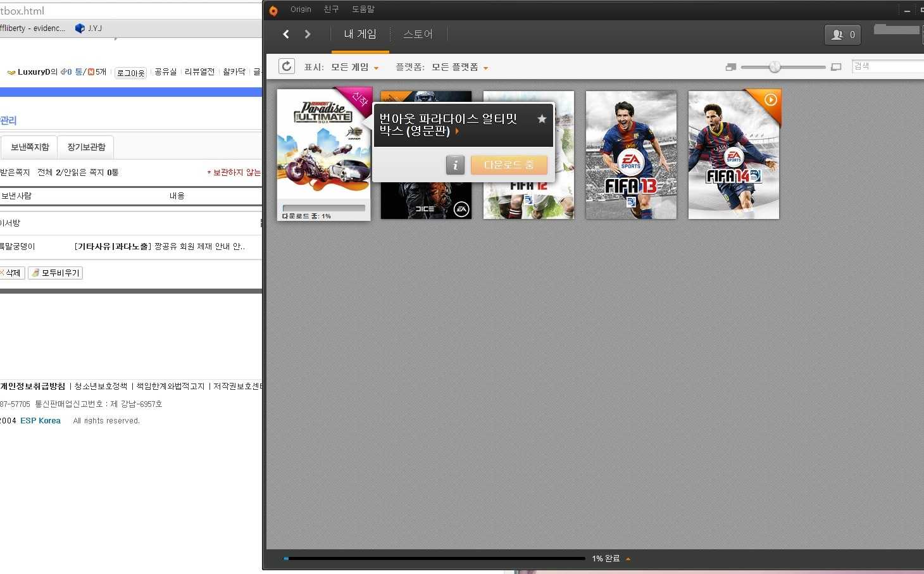Viewport: 924px width, 574px height.
Task: Click the ffliberty bookmark in browser
Action: (x=32, y=28)
